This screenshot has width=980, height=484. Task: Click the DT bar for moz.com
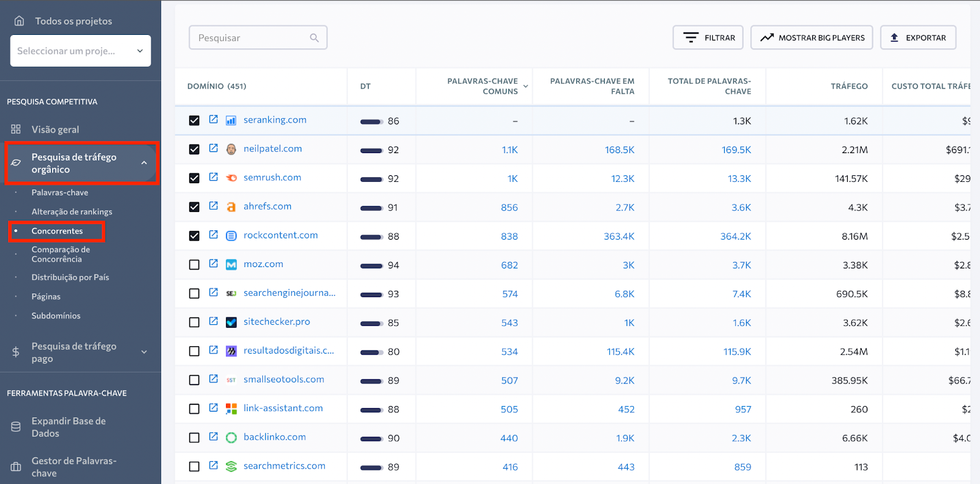tap(371, 265)
